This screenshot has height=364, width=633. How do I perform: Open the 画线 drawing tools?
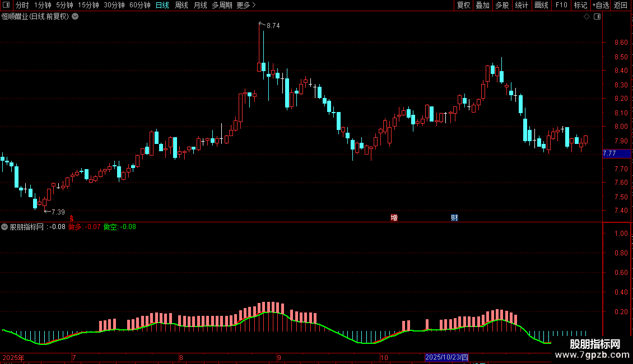tap(541, 5)
